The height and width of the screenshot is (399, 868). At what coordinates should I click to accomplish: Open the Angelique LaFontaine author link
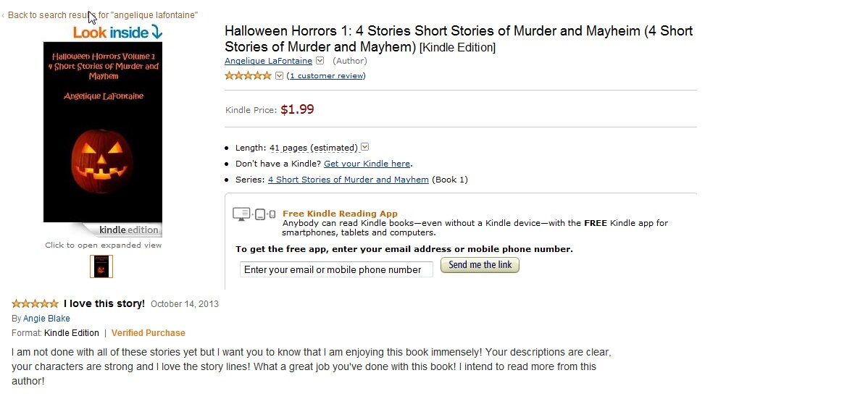[x=269, y=61]
